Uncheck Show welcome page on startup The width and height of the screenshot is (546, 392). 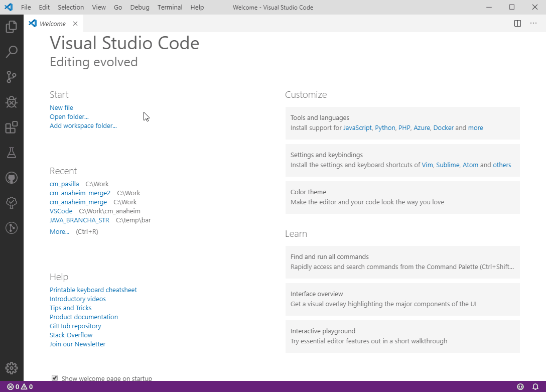[x=55, y=378]
